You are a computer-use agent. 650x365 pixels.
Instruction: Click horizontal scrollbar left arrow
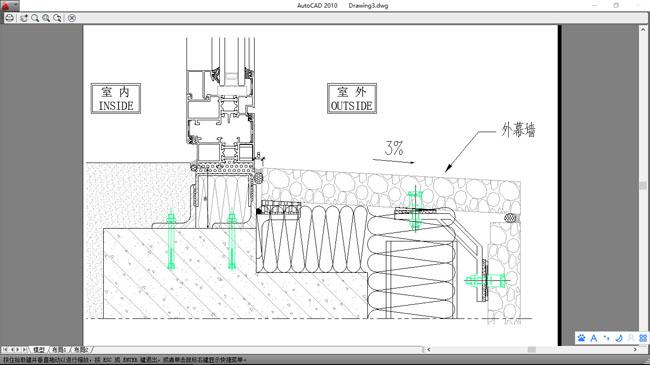coord(429,350)
